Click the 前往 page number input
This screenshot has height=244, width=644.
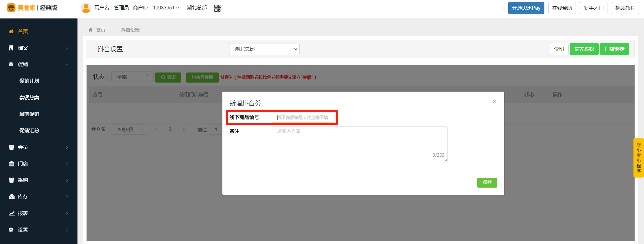[x=215, y=130]
